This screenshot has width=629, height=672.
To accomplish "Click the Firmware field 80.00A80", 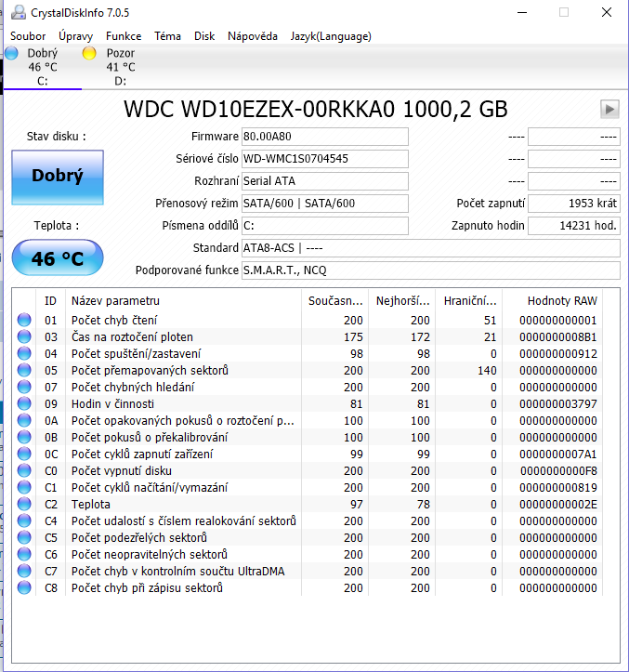I will [325, 137].
